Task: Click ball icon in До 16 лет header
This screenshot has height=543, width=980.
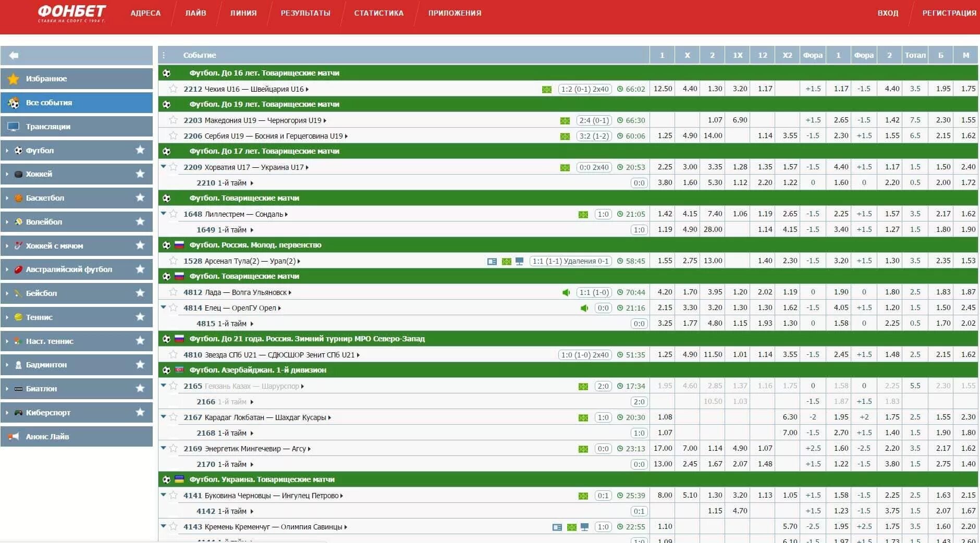Action: (x=166, y=73)
